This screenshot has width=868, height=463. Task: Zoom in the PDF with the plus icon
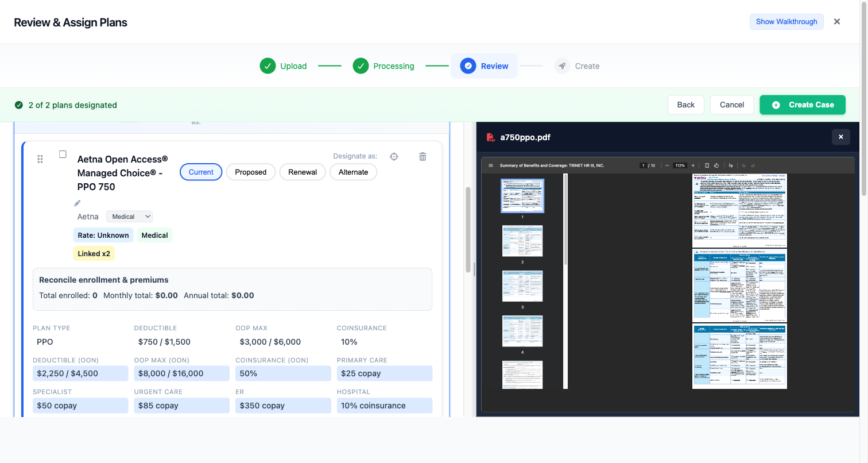[693, 165]
